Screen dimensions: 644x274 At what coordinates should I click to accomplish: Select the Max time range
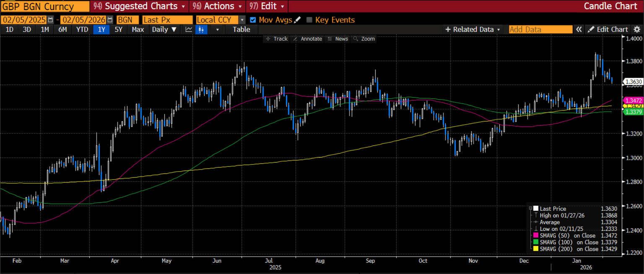click(138, 29)
